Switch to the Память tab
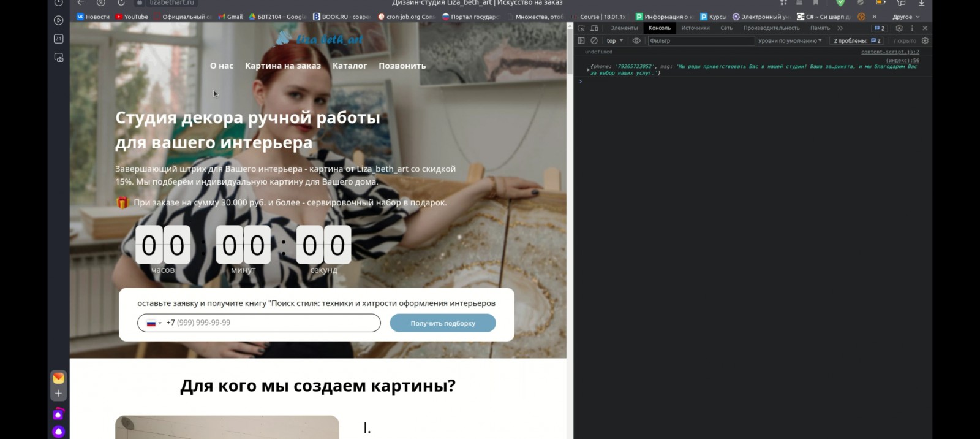The image size is (980, 439). [820, 28]
